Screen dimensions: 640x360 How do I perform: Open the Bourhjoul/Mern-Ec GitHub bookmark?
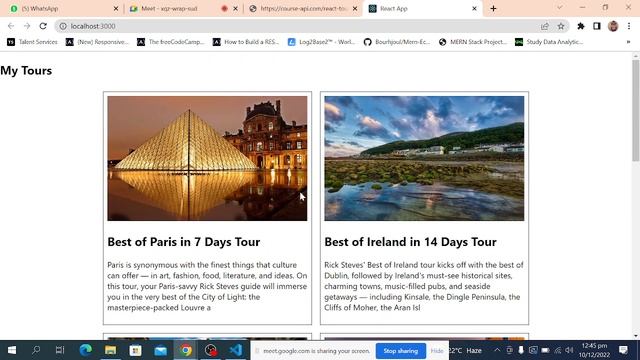coord(397,42)
